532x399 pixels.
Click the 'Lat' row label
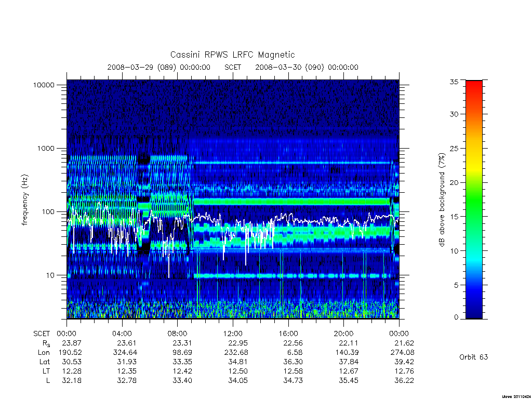(45, 362)
